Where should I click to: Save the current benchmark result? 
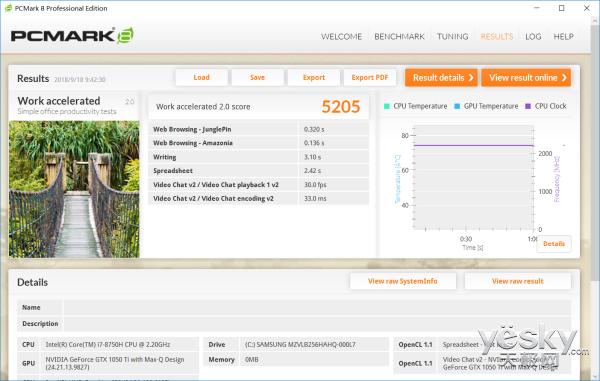258,77
